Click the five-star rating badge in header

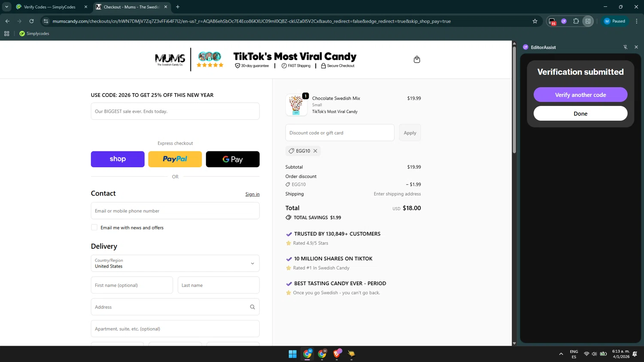pos(210,65)
